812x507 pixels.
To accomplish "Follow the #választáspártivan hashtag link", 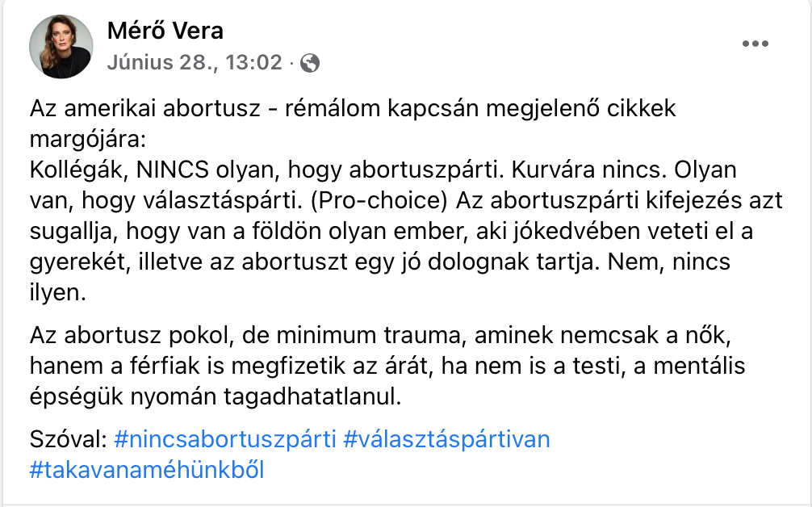I will coord(446,439).
